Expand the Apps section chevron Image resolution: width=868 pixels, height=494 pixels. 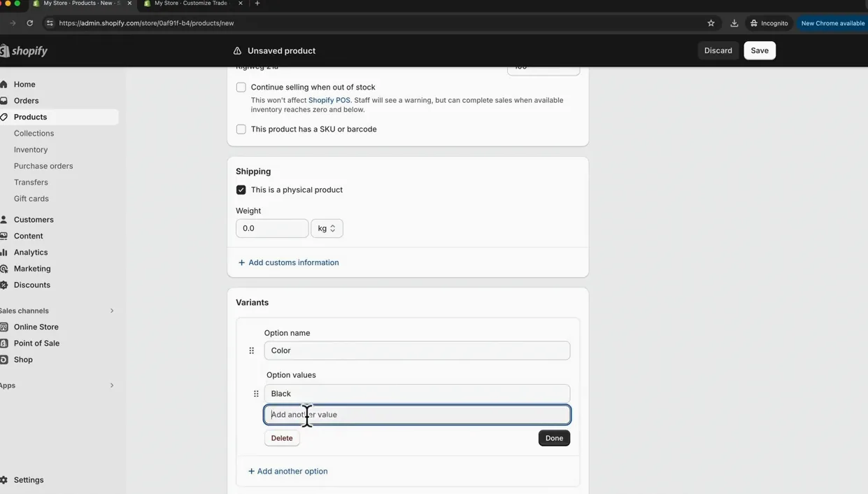coord(112,386)
